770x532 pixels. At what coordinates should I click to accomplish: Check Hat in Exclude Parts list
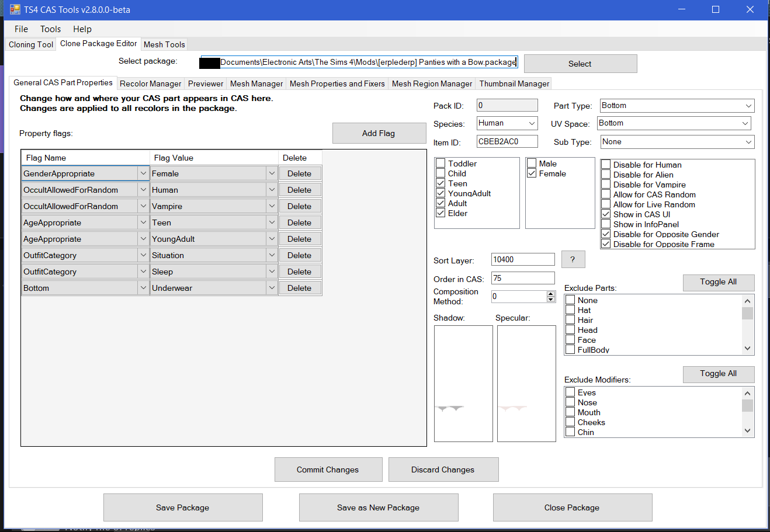[x=570, y=310]
